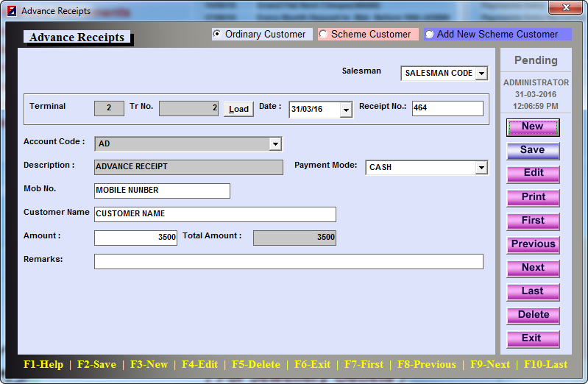
Task: Close the Advance Receipts window
Action: pyautogui.click(x=565, y=8)
